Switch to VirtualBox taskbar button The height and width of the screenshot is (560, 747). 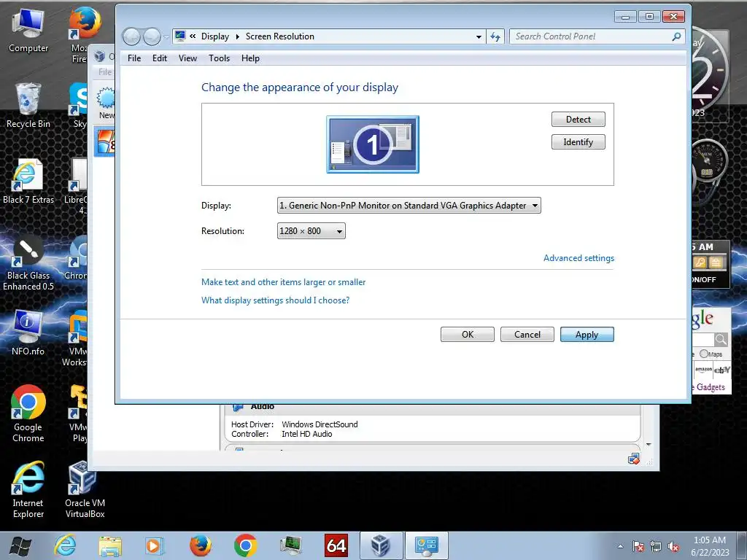(x=381, y=545)
